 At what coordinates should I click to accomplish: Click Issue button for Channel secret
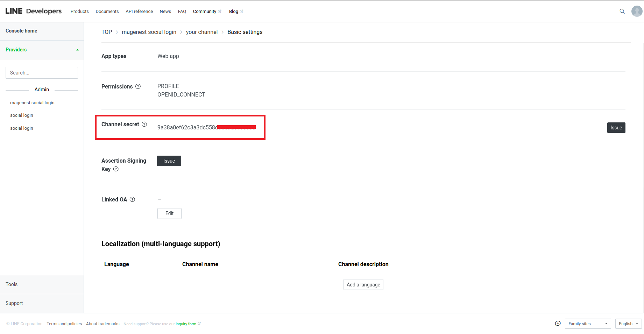pyautogui.click(x=616, y=128)
